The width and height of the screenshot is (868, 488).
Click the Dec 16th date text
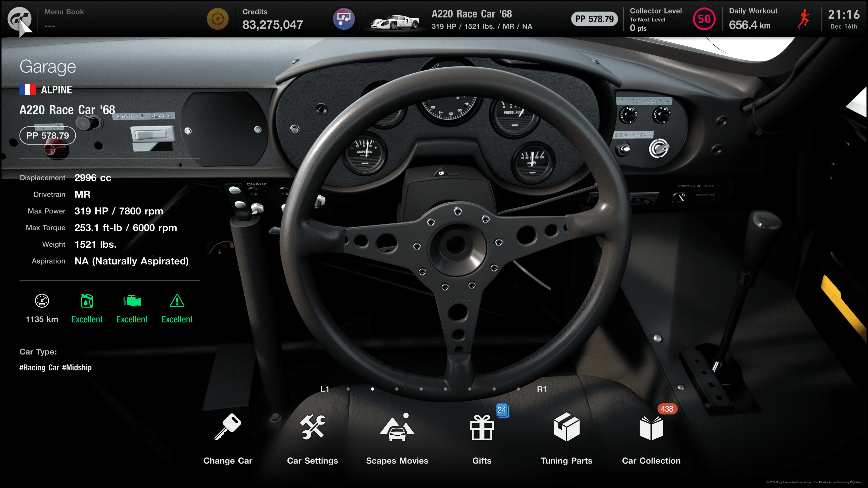(844, 26)
